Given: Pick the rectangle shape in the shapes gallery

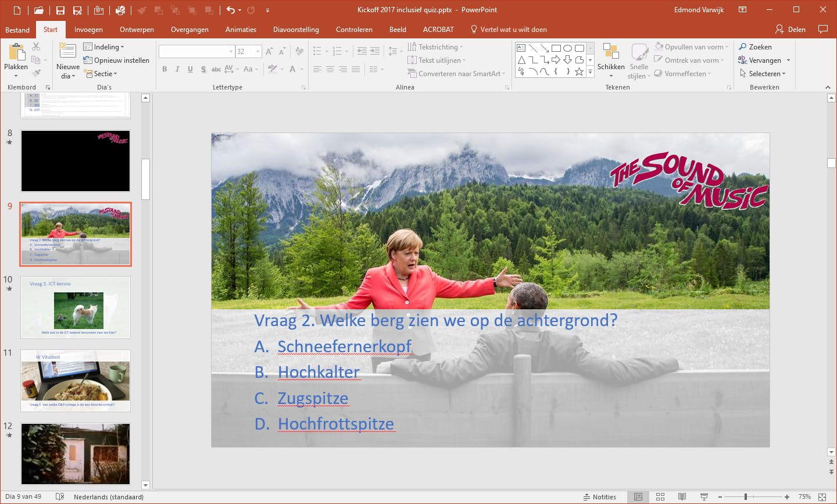Looking at the screenshot, I should (x=556, y=48).
